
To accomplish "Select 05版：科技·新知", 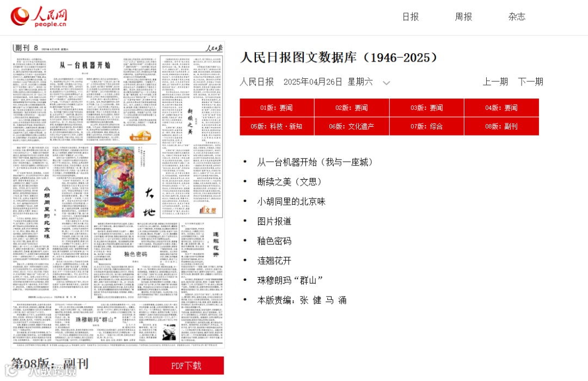I will click(x=277, y=126).
